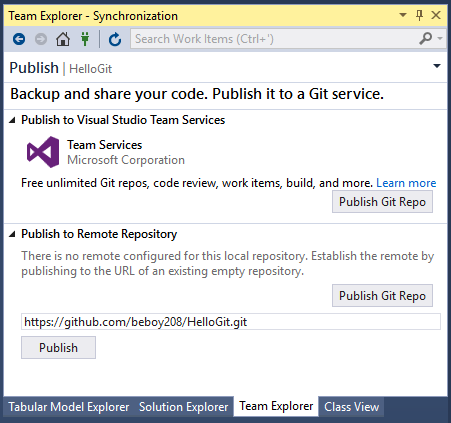Click the Visual Studio Team Services logo

(x=43, y=152)
